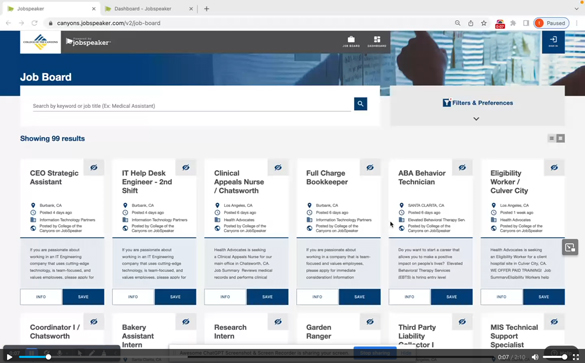Open the browser tab list dropdown arrow
585x363 pixels.
[x=576, y=9]
